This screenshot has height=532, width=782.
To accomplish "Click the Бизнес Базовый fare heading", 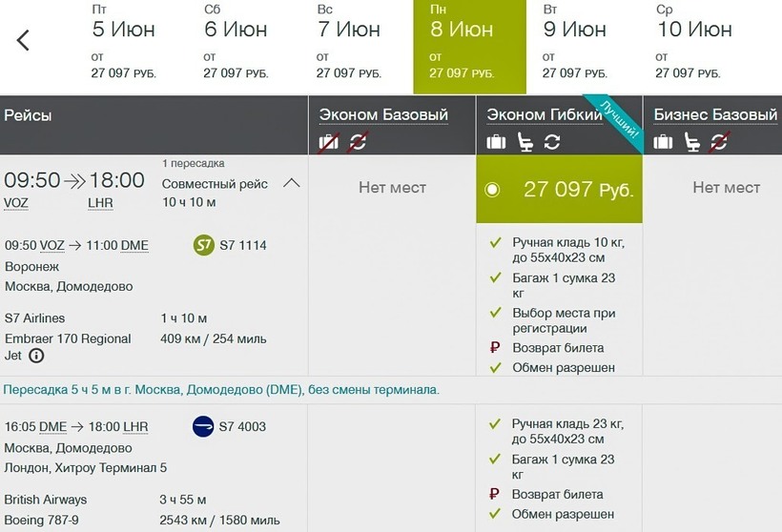I will click(715, 115).
